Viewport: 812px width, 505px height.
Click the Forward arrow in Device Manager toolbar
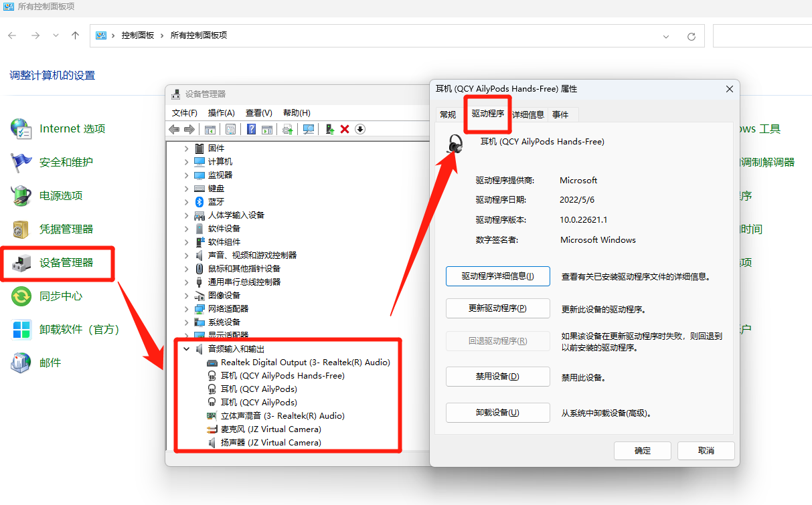point(189,129)
